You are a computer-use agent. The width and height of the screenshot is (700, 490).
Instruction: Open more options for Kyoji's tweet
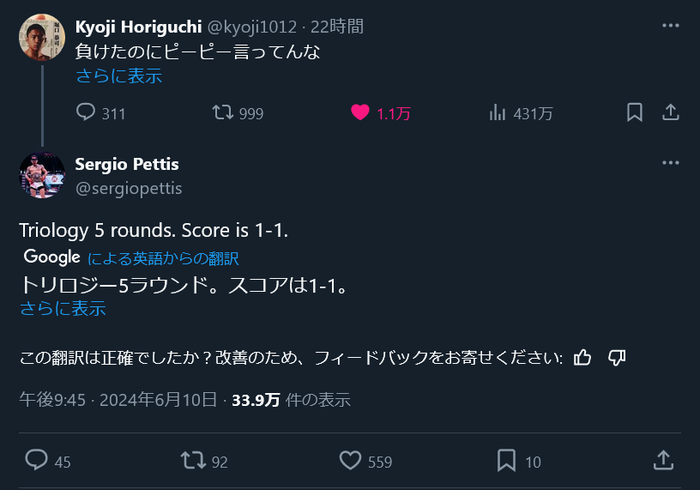[670, 26]
